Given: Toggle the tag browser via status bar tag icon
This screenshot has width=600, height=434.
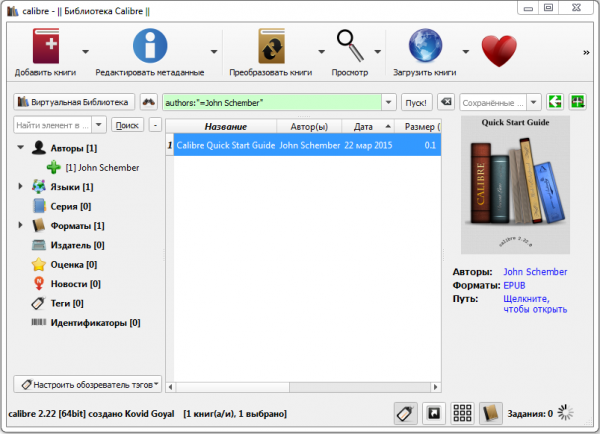Looking at the screenshot, I should (x=406, y=413).
